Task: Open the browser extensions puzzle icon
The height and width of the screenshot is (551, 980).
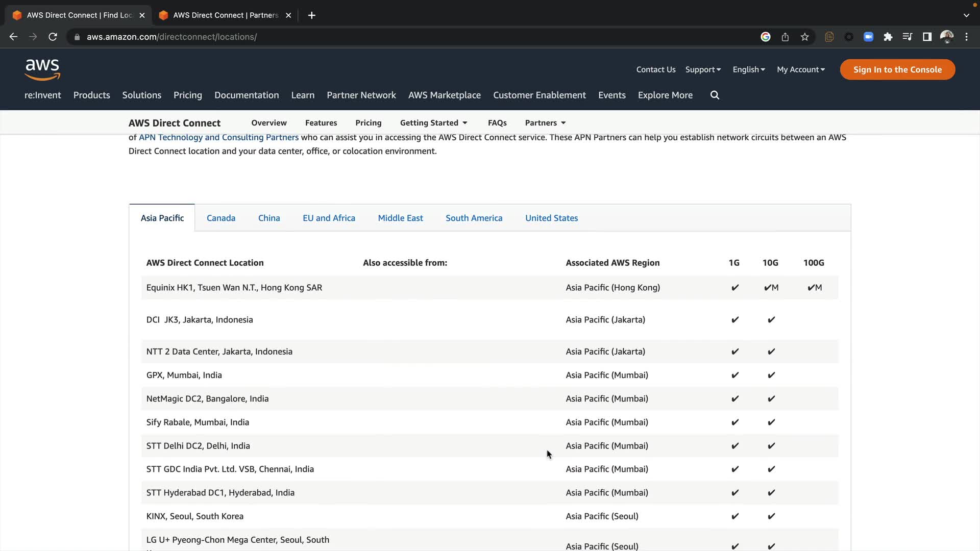Action: coord(888,37)
